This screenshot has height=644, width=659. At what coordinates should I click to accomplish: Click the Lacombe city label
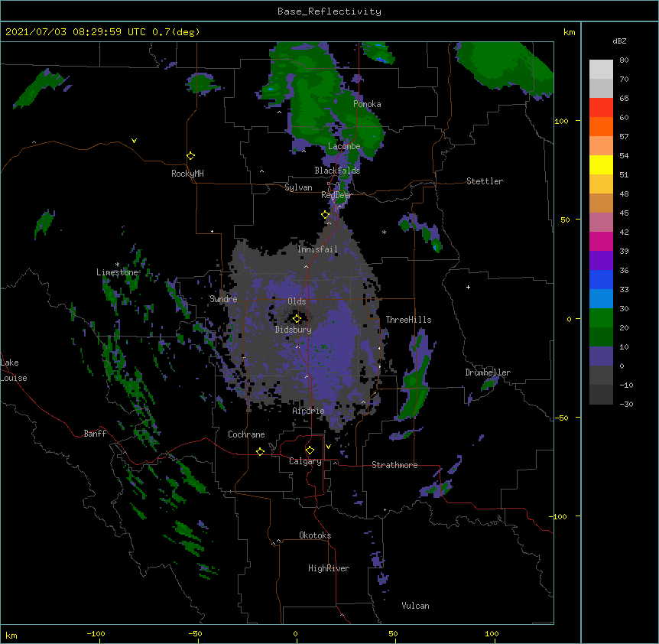coord(344,146)
